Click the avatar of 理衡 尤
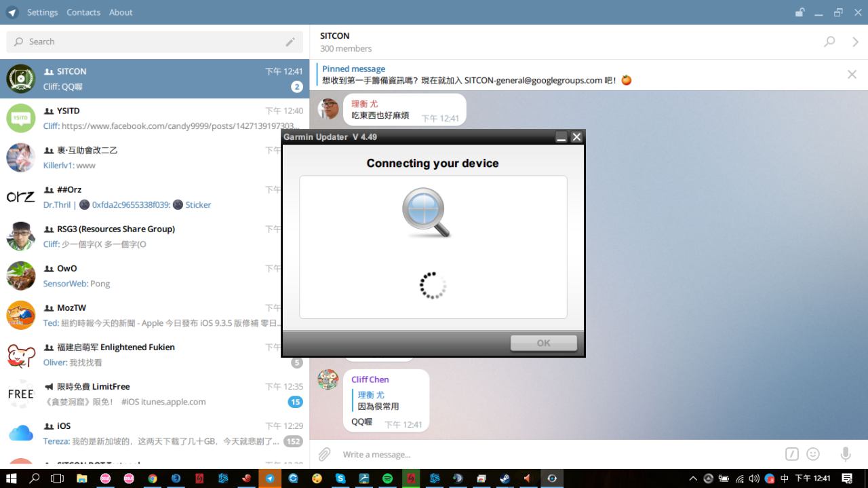This screenshot has height=488, width=868. (328, 109)
